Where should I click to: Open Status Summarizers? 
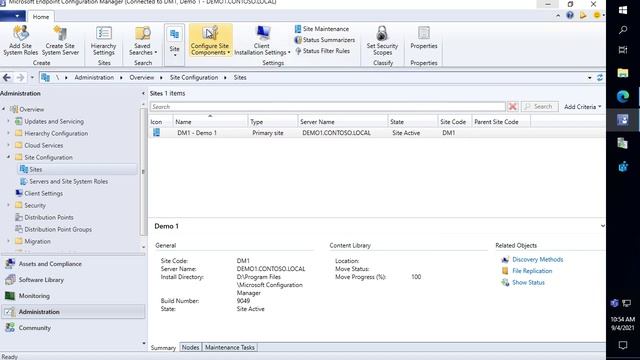pyautogui.click(x=324, y=40)
